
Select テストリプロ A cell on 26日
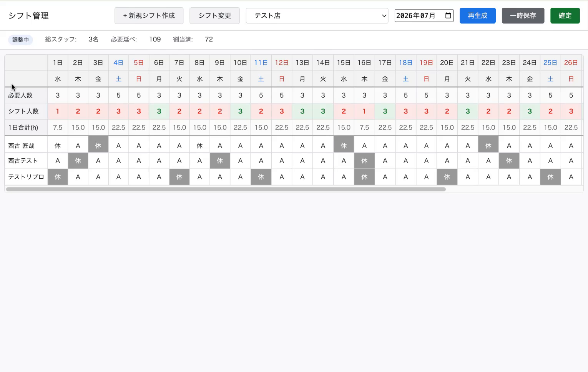click(x=571, y=177)
